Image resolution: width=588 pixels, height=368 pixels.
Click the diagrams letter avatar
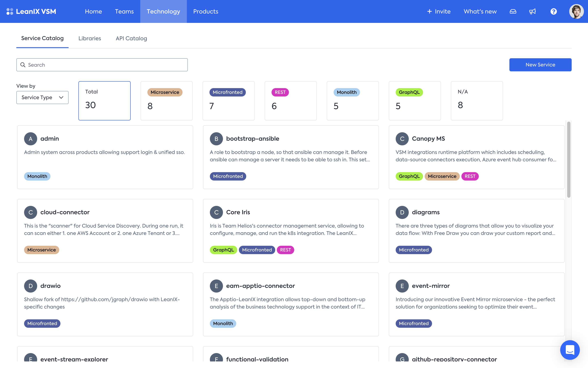point(402,212)
